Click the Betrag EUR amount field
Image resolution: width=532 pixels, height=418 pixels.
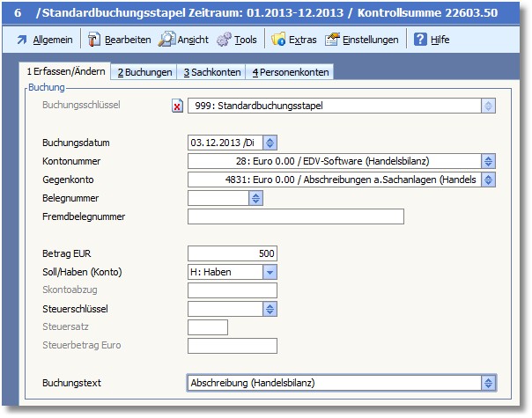(x=233, y=253)
